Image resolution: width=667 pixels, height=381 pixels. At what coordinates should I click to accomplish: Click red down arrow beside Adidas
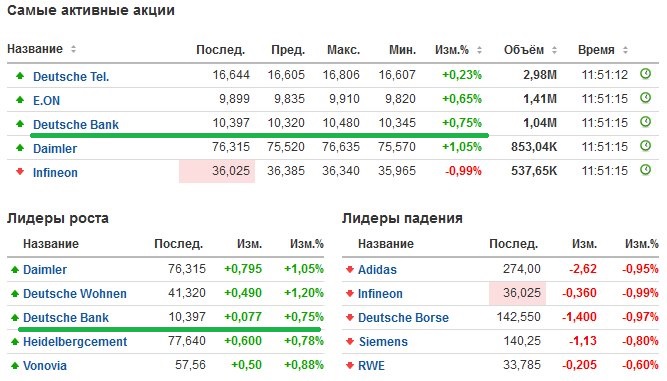coord(350,269)
